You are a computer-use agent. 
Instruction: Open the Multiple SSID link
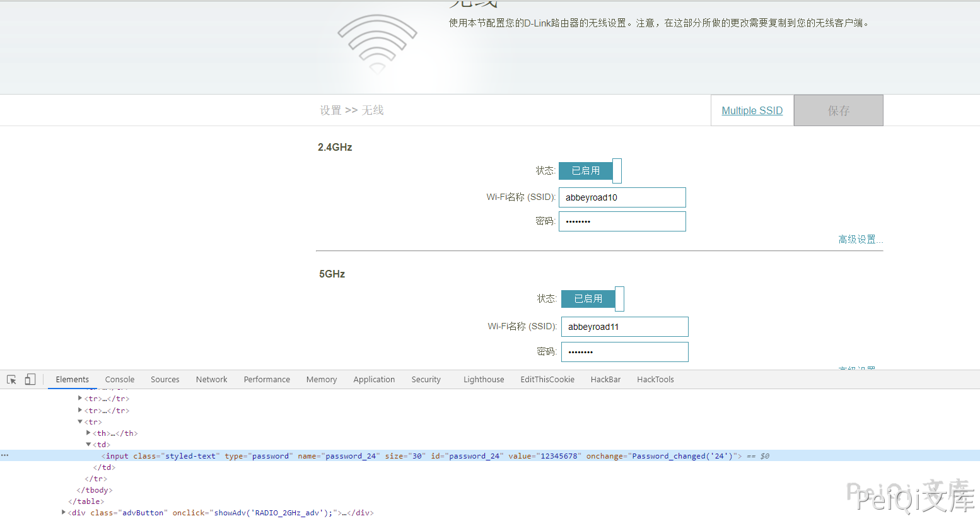pyautogui.click(x=752, y=111)
